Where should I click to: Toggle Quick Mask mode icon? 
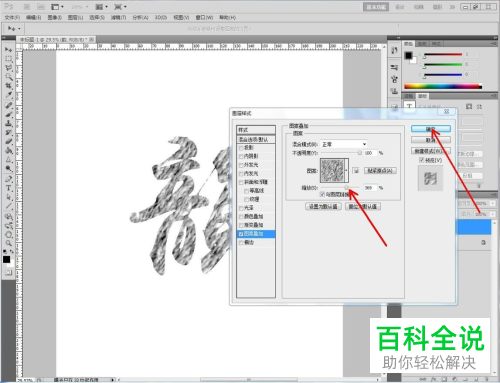[8, 273]
